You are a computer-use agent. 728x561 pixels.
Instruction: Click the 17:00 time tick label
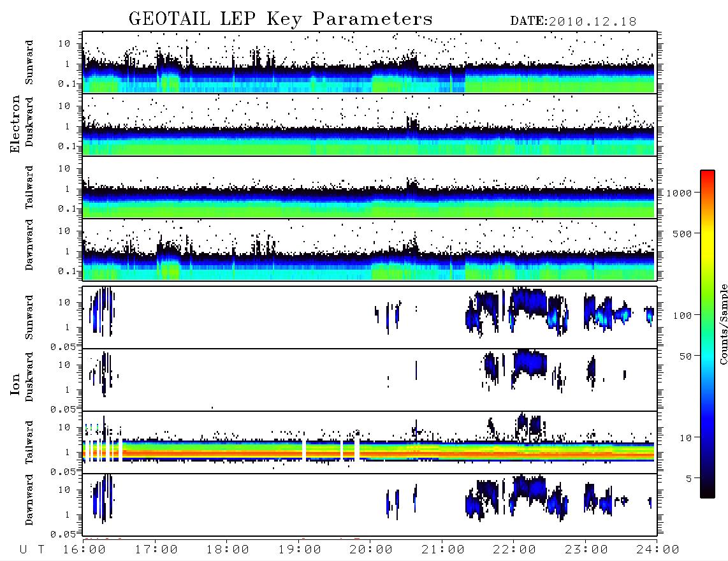[x=156, y=550]
